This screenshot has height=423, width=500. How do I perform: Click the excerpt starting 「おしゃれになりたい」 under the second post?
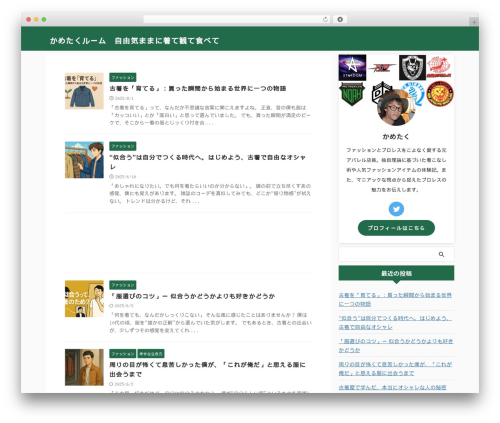point(210,193)
